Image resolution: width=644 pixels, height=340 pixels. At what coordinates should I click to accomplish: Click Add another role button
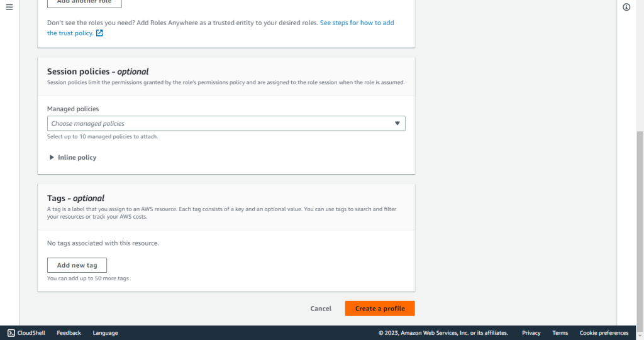pos(84,3)
